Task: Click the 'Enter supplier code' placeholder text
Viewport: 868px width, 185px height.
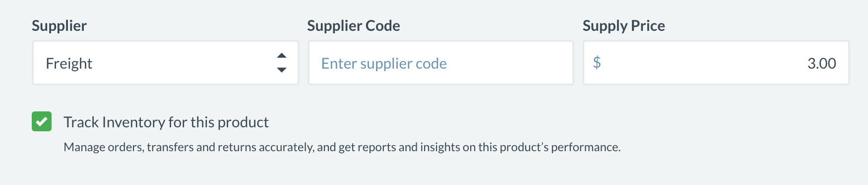Action: point(384,64)
